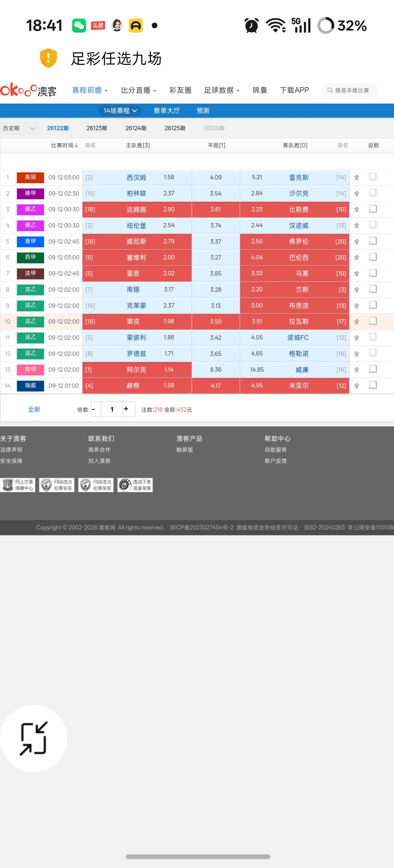The width and height of the screenshot is (394, 868).
Task: Click the 搜高手搜比赛 search field
Action: 350,90
